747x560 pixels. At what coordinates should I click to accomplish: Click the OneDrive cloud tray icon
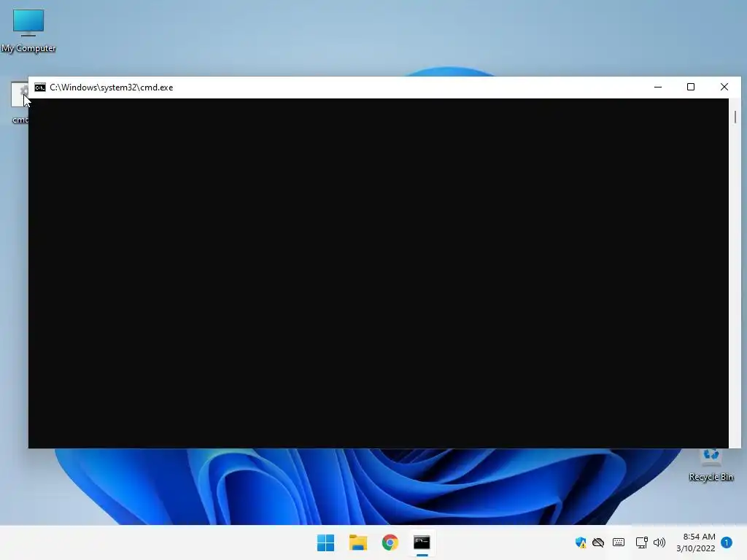click(x=598, y=542)
